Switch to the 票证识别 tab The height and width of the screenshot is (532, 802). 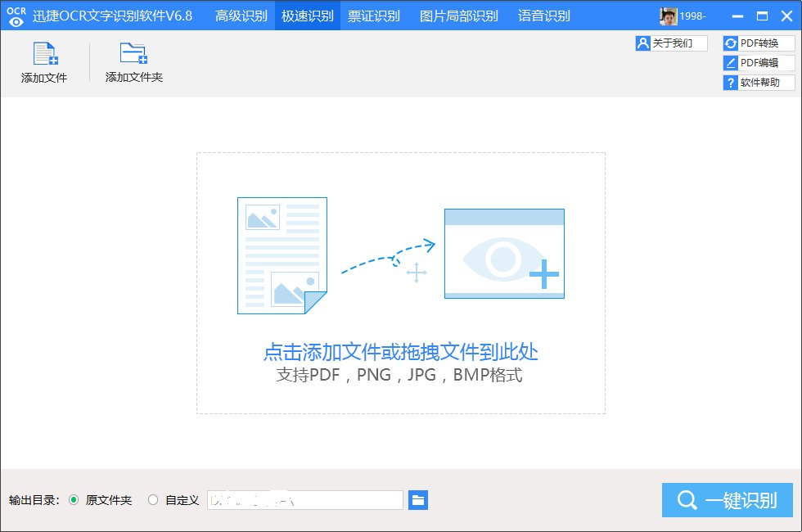click(x=375, y=15)
